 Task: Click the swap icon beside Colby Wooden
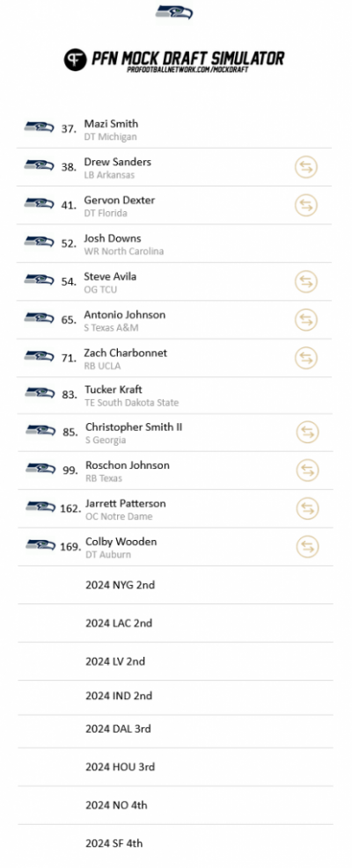point(308,547)
